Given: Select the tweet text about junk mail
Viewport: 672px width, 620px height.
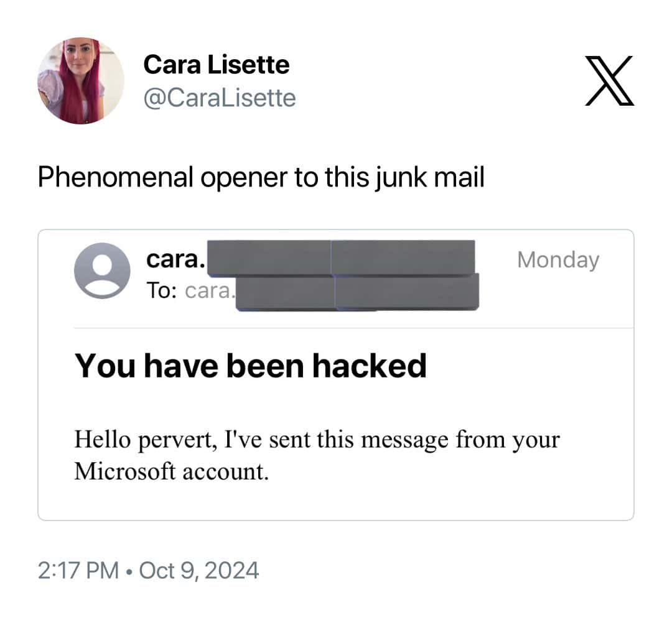Looking at the screenshot, I should click(261, 178).
